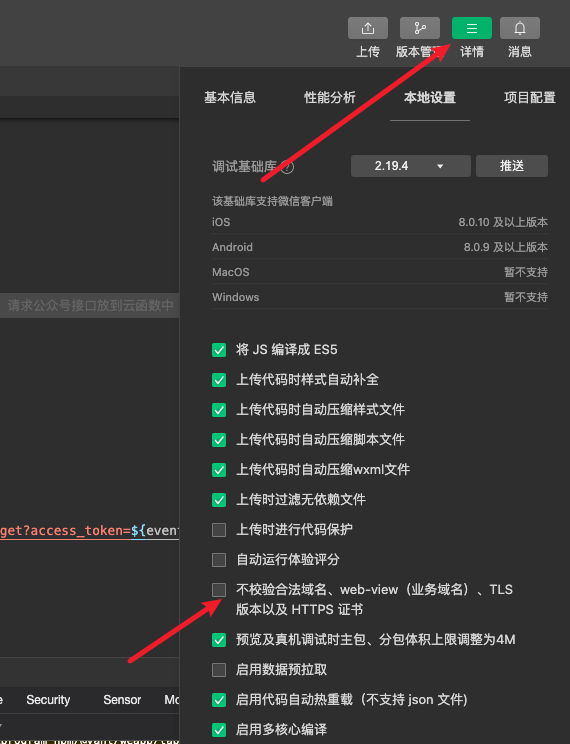
Task: Uncheck 上传代码时自动压缩脚本文件
Action: coord(219,440)
